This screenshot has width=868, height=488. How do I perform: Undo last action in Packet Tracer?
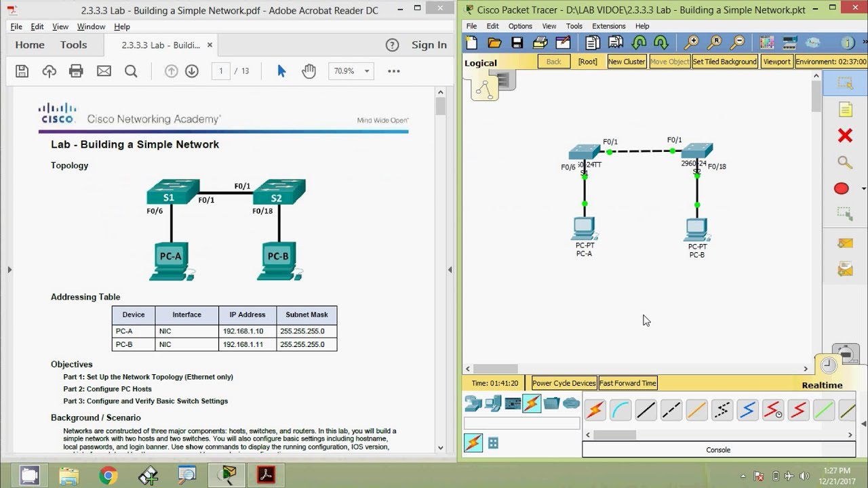coord(639,43)
